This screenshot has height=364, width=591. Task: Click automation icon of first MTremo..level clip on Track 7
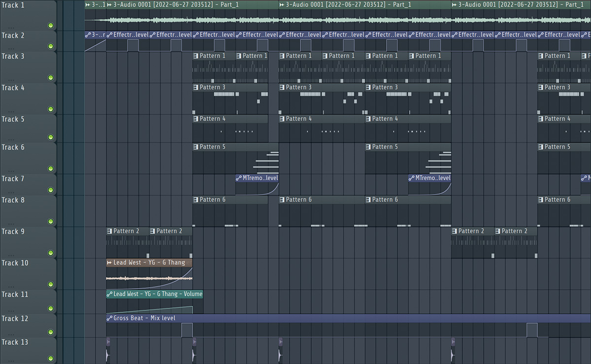(x=239, y=178)
